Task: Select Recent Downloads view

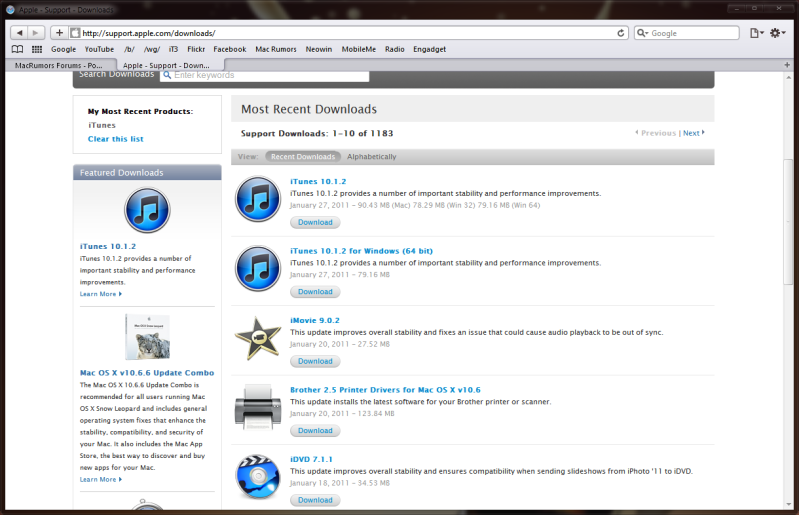Action: [303, 157]
